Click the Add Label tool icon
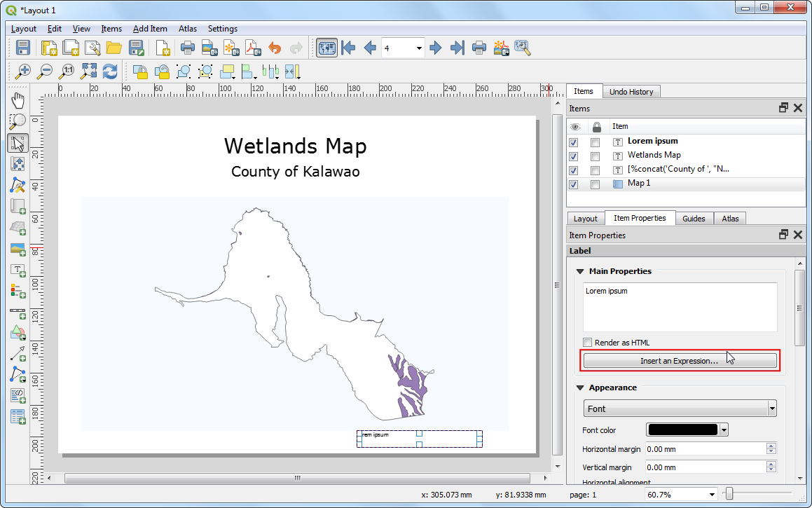Image resolution: width=812 pixels, height=508 pixels. coord(18,270)
